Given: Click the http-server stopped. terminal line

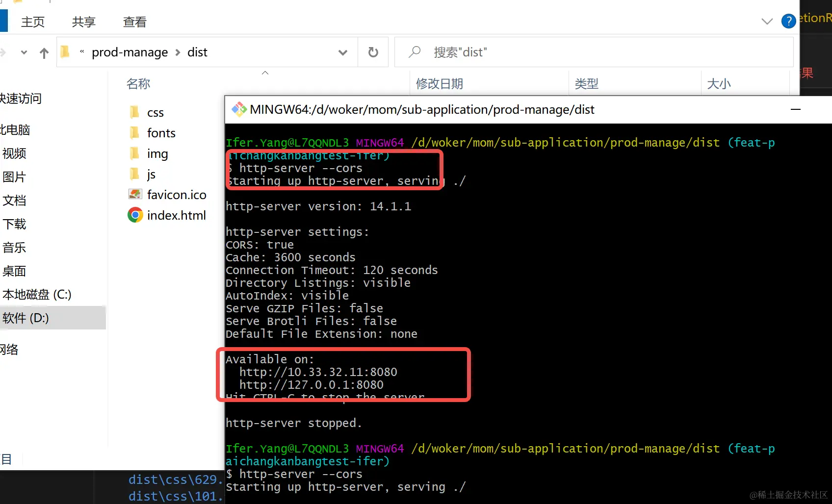Looking at the screenshot, I should point(294,423).
